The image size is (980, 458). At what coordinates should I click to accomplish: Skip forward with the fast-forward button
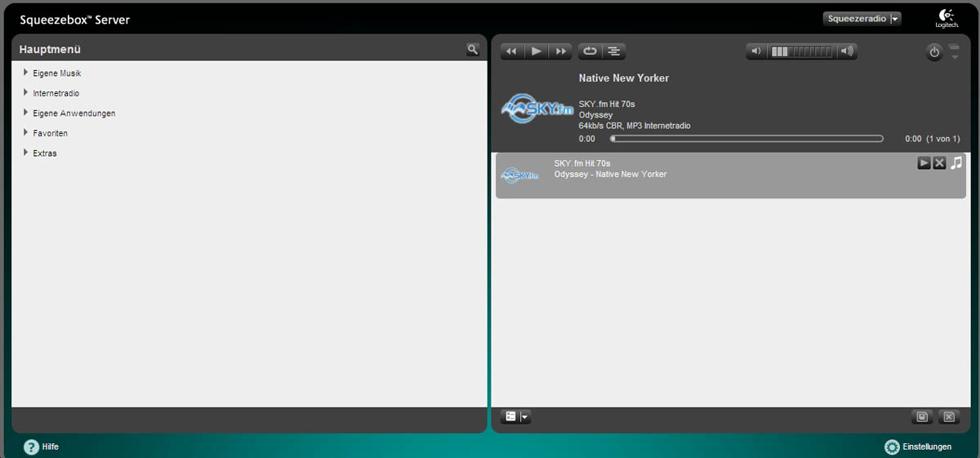[560, 51]
